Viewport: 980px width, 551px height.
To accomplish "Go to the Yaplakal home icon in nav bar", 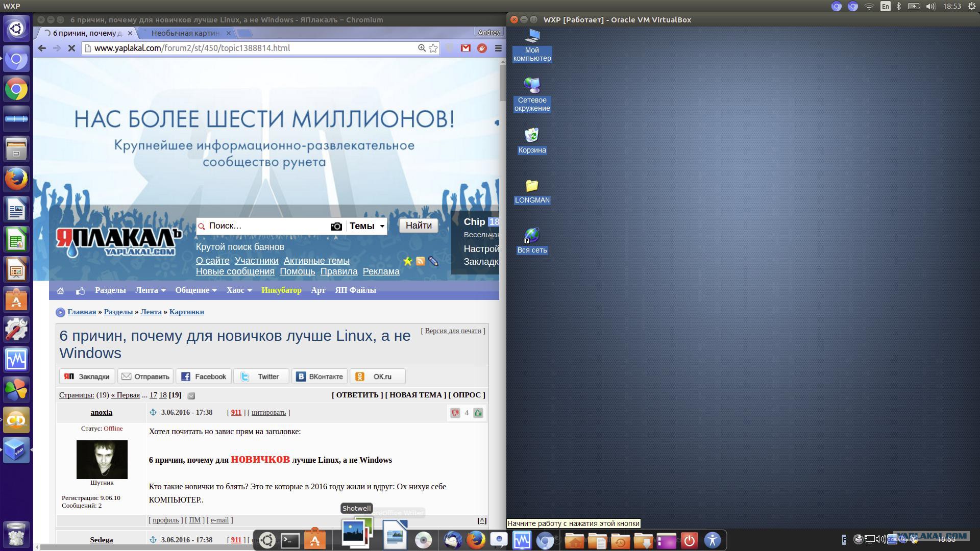I will click(60, 290).
